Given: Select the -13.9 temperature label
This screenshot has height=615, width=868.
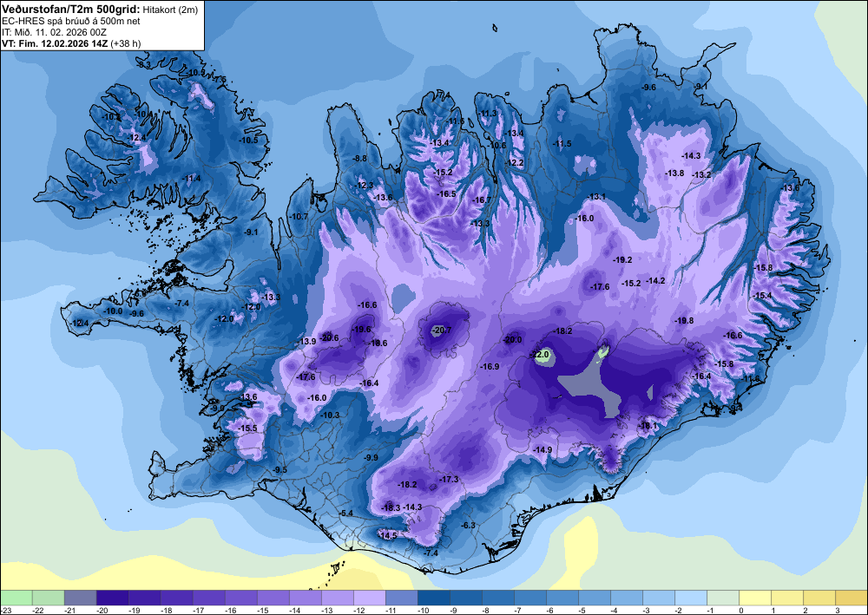Looking at the screenshot, I should click(307, 342).
